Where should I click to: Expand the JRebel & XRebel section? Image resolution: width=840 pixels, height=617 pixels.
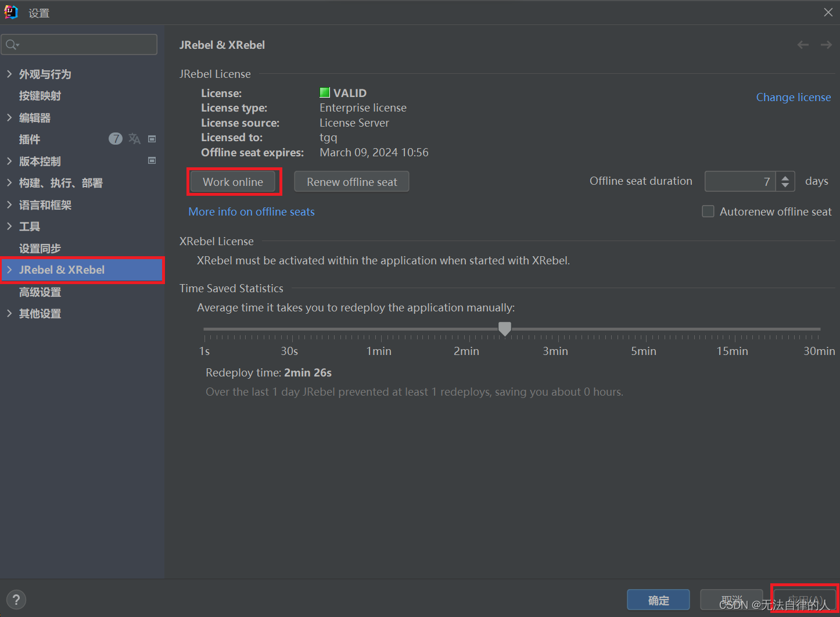tap(9, 270)
